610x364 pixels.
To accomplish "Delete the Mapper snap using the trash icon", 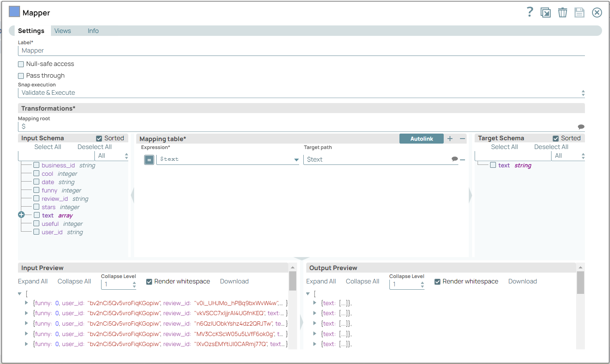I will click(x=562, y=12).
